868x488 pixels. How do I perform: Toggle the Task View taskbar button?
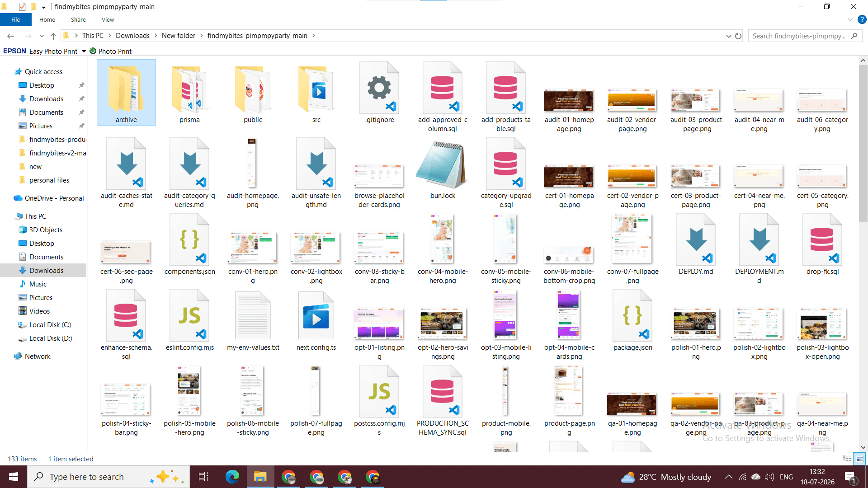click(x=203, y=477)
